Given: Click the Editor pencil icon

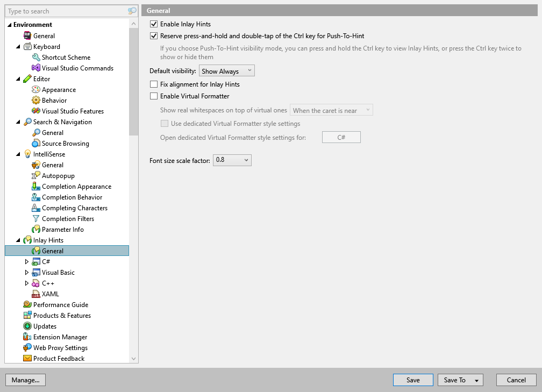Looking at the screenshot, I should click(x=27, y=79).
